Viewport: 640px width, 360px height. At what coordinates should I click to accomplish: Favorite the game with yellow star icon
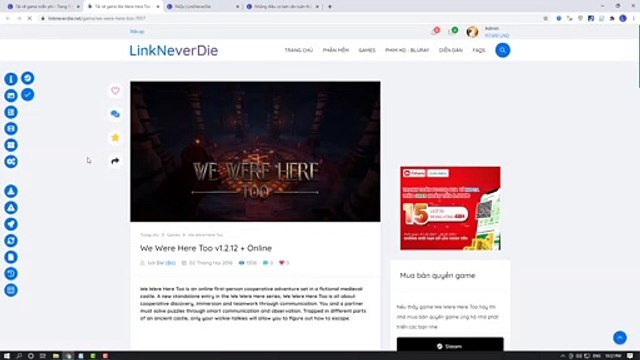pos(115,138)
